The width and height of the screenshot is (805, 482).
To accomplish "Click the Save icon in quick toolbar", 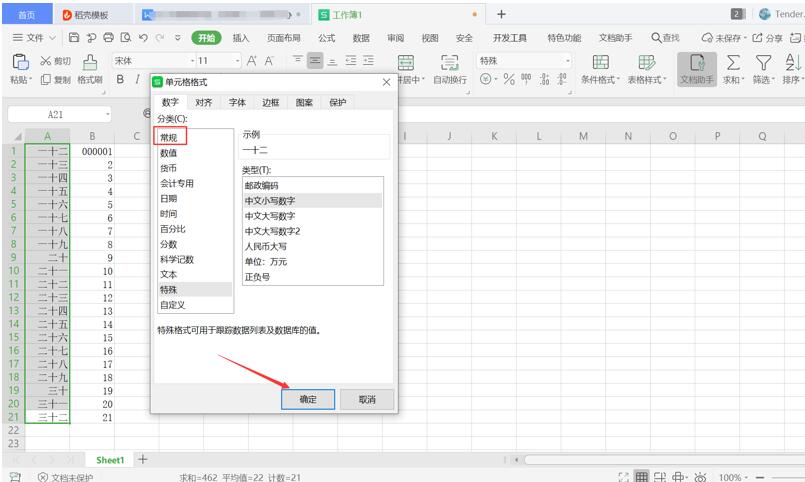I will pyautogui.click(x=74, y=37).
